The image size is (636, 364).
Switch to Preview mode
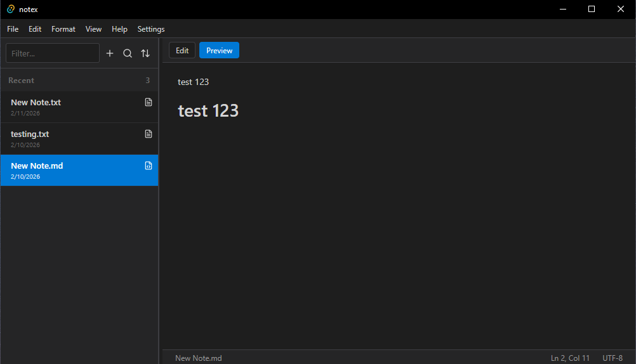pyautogui.click(x=219, y=51)
